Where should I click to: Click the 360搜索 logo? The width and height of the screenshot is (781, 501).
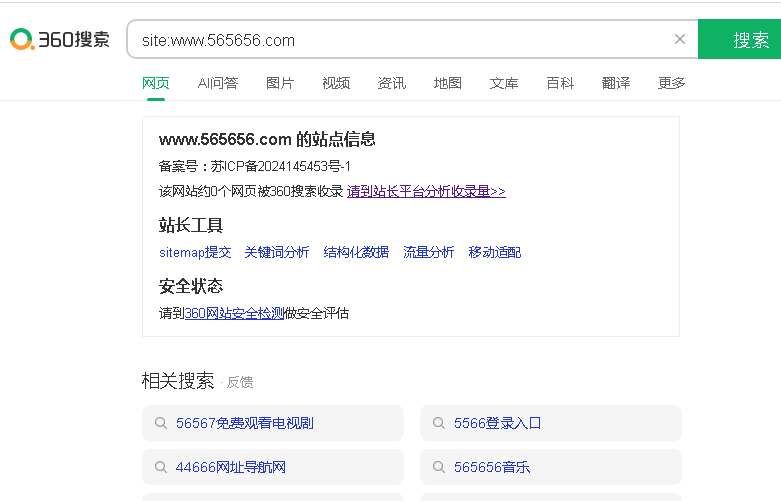pos(60,39)
